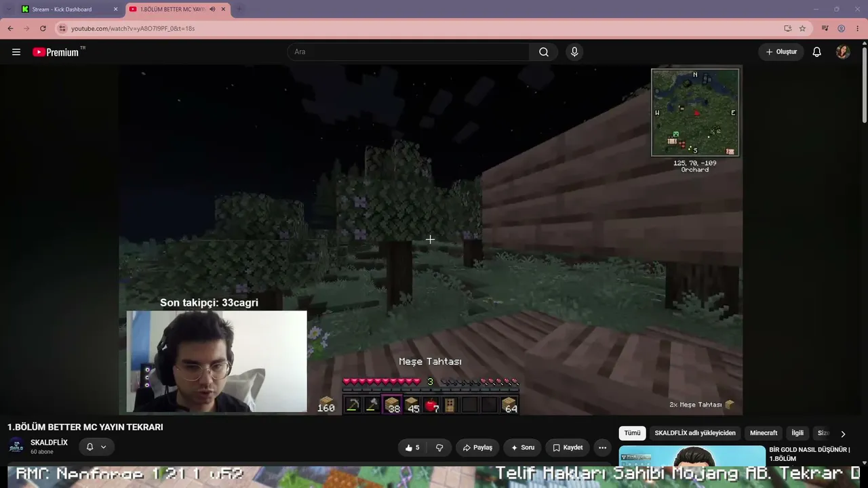The image size is (868, 488).
Task: Switch to Stream - Kick Dashboard tab
Action: (x=69, y=9)
